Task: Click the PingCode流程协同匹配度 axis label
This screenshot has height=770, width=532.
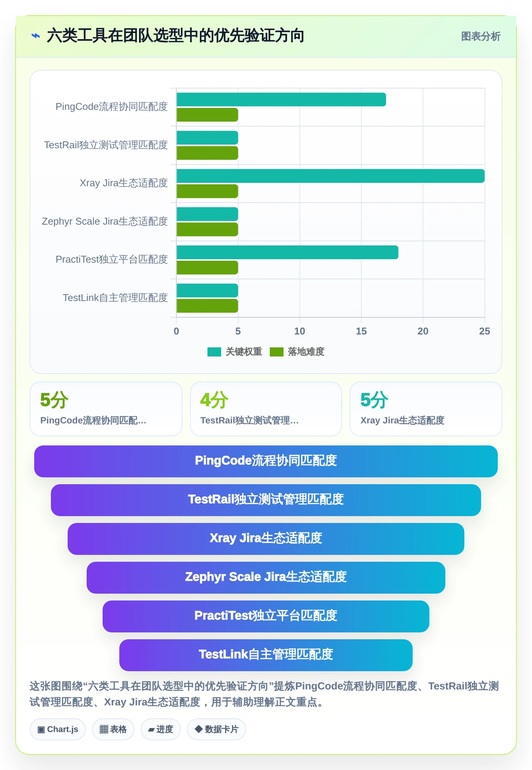Action: 112,107
